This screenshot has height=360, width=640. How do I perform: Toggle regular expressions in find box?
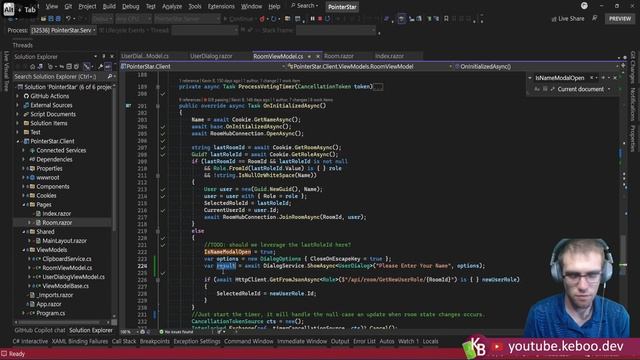(x=553, y=89)
